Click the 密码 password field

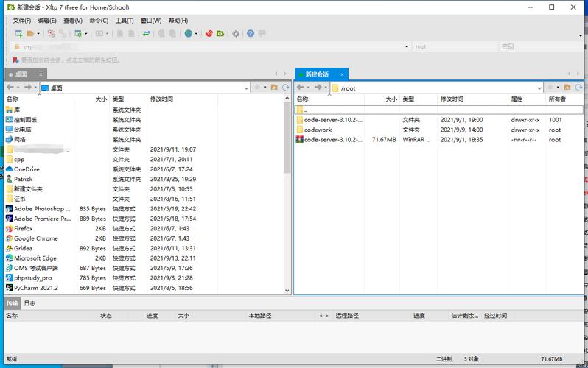point(541,47)
